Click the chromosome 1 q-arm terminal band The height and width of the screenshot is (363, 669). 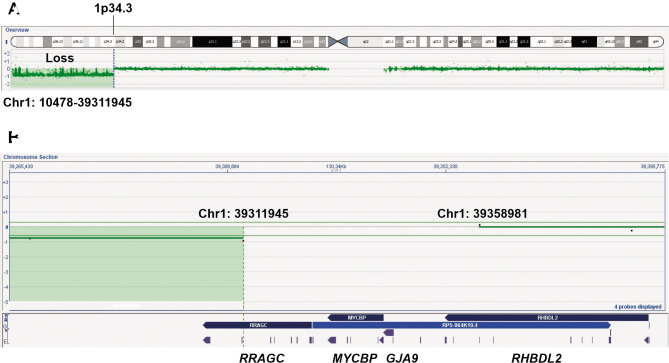coord(656,42)
